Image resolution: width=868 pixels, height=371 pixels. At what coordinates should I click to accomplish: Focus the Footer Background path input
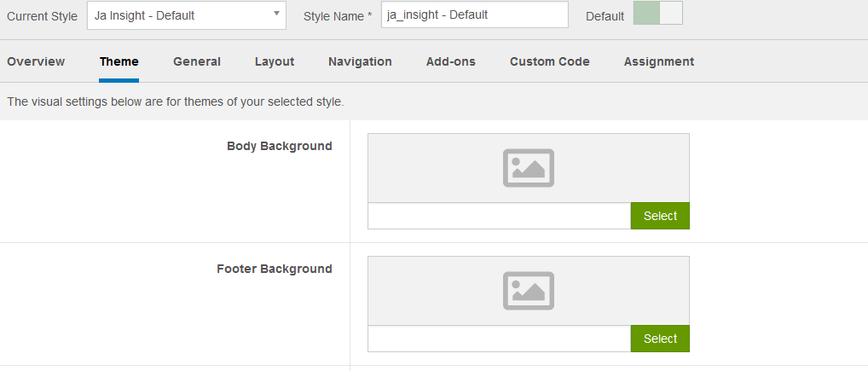pos(499,339)
